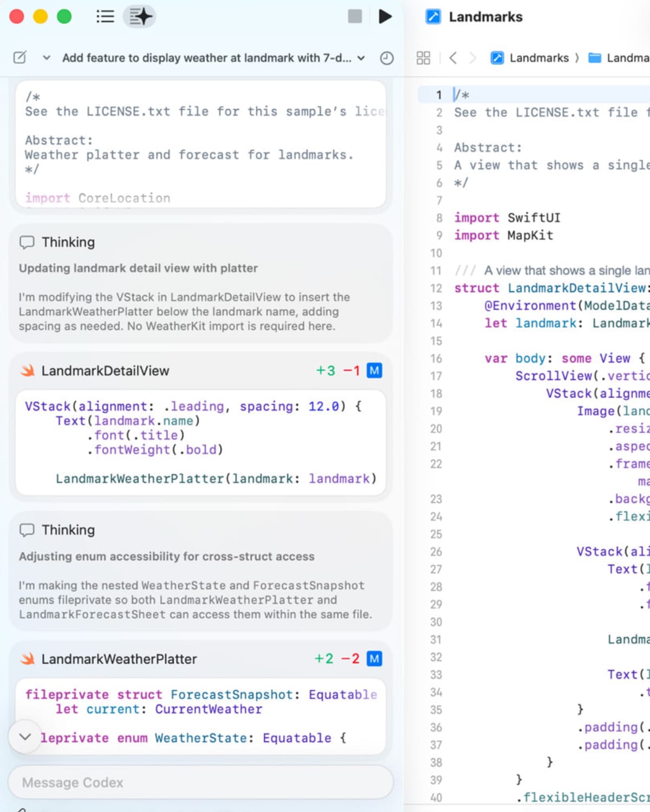Viewport: 650px width, 812px height.
Task: Toggle the coding assistant sparkle icon
Action: click(140, 16)
